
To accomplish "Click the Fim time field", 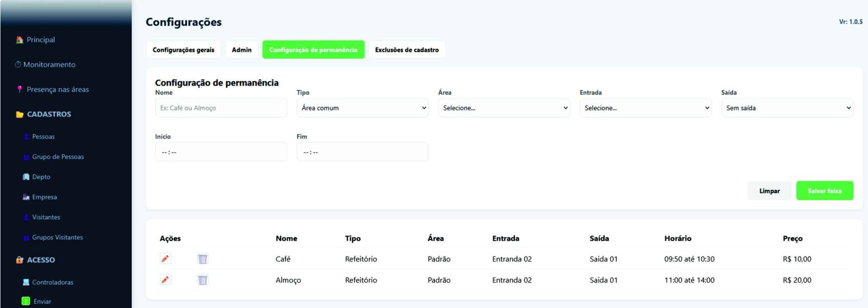I will pos(362,152).
